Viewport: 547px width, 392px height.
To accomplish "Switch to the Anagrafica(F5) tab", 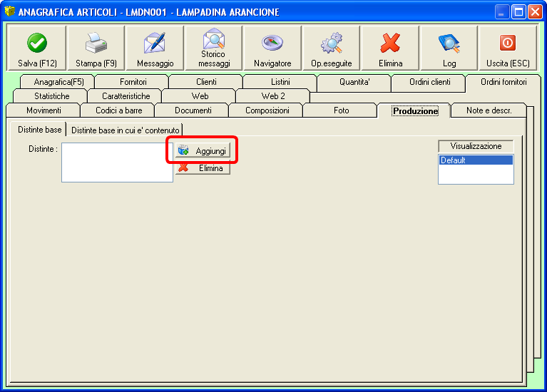I will pyautogui.click(x=58, y=82).
